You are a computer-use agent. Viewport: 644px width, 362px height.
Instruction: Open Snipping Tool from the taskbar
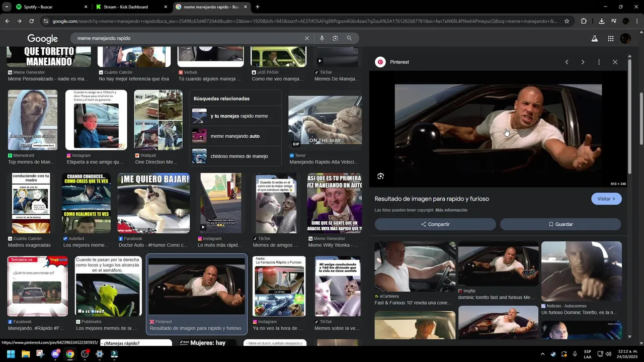pyautogui.click(x=40, y=354)
